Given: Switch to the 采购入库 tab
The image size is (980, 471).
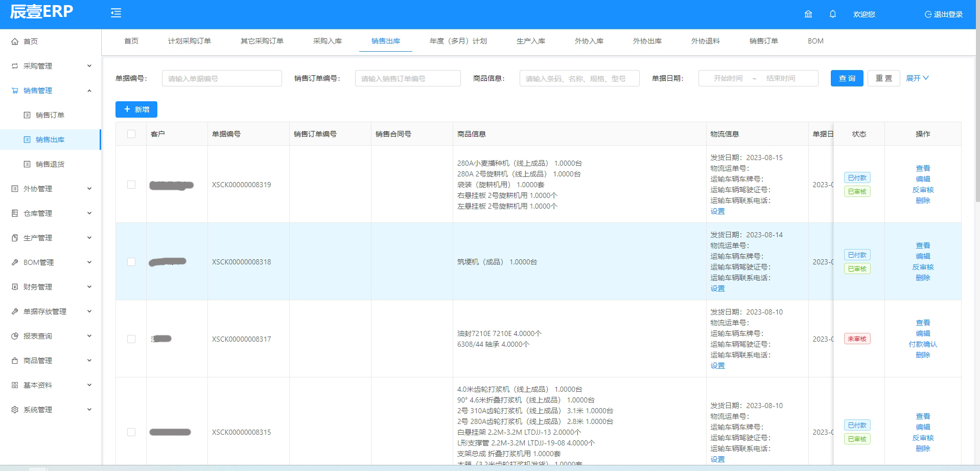Looking at the screenshot, I should pyautogui.click(x=328, y=41).
